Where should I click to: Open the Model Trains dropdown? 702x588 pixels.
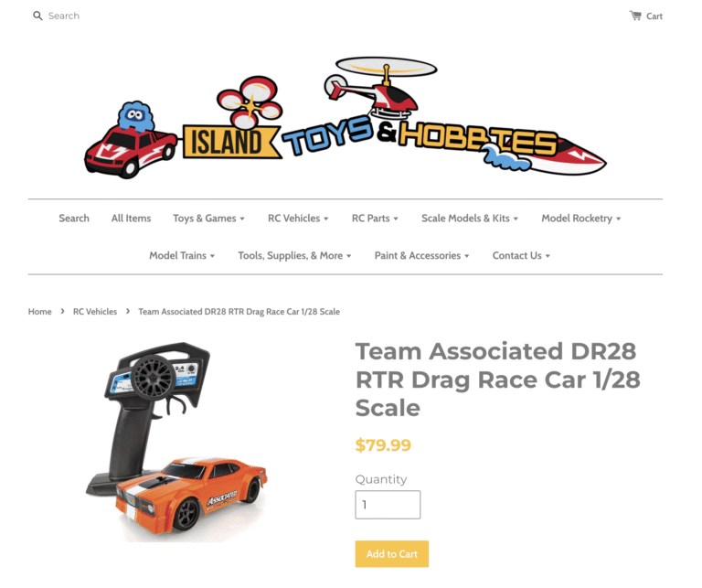182,255
